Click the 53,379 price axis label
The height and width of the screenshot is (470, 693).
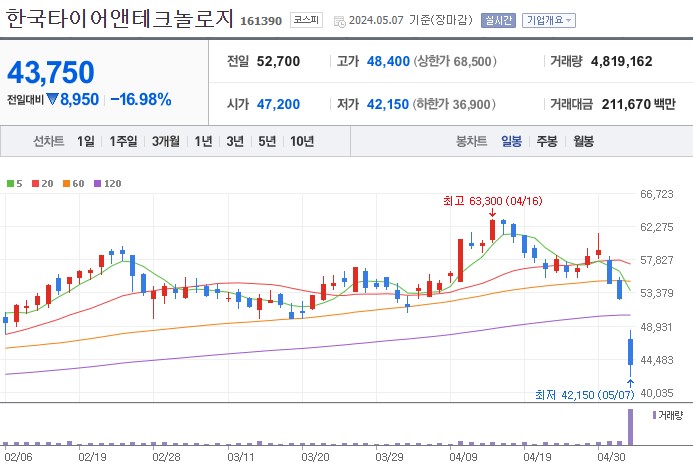click(x=657, y=293)
